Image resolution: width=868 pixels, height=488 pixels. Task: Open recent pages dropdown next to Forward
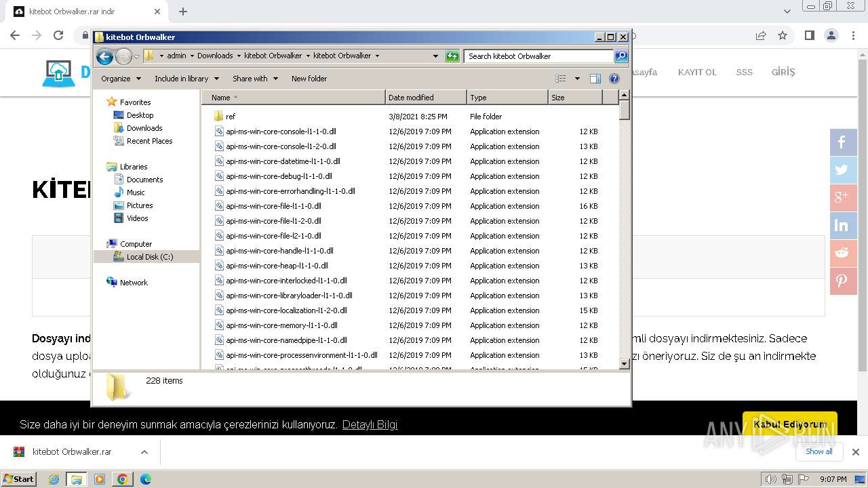(136, 56)
